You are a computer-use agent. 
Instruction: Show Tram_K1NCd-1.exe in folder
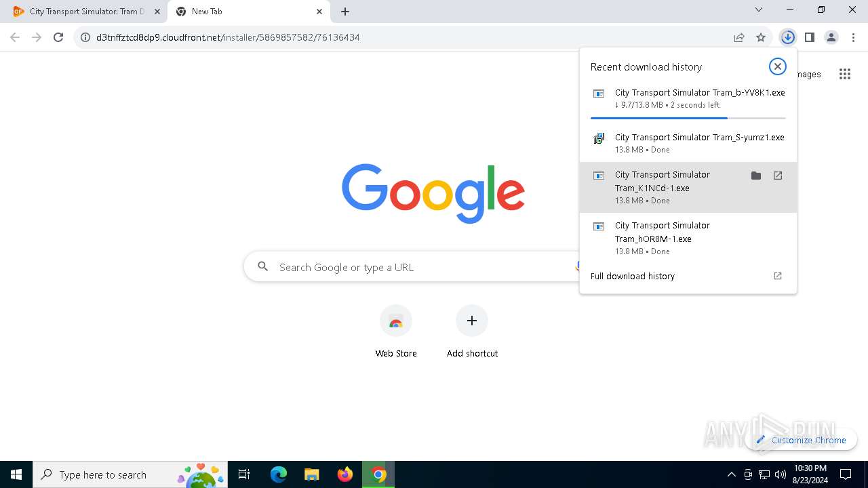[x=756, y=176]
